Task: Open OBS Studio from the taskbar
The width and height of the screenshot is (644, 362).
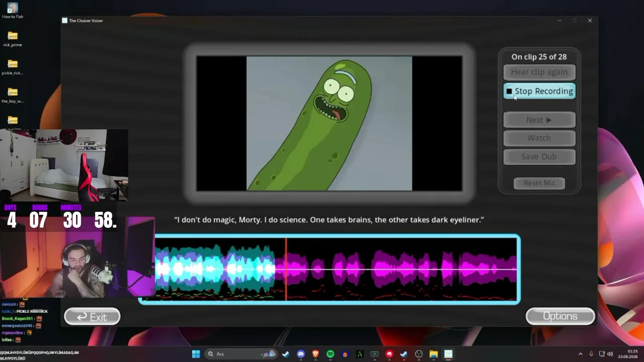Action: pyautogui.click(x=419, y=354)
